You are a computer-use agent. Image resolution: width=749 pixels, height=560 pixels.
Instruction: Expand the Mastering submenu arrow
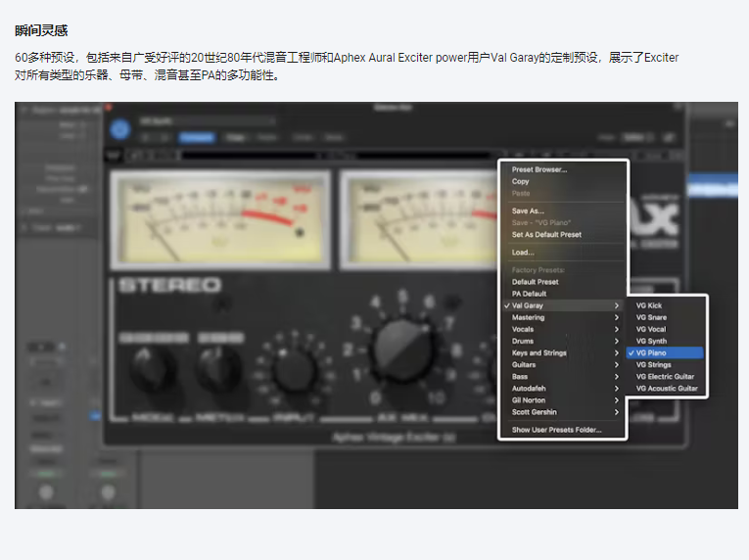pyautogui.click(x=617, y=317)
